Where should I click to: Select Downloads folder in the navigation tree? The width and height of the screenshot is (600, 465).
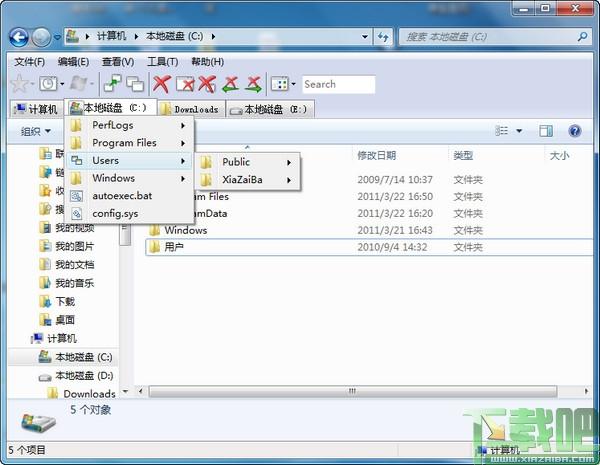[82, 393]
